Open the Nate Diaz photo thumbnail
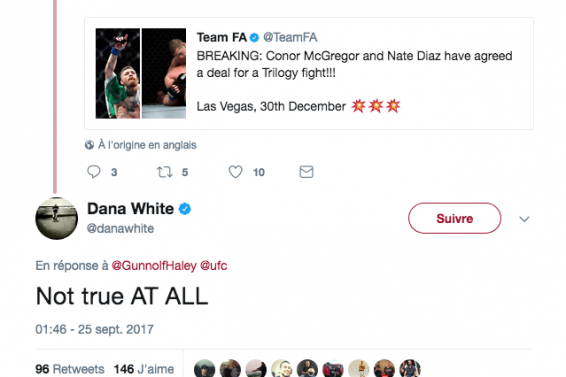Viewport: 566px width, 377px height. (x=164, y=73)
